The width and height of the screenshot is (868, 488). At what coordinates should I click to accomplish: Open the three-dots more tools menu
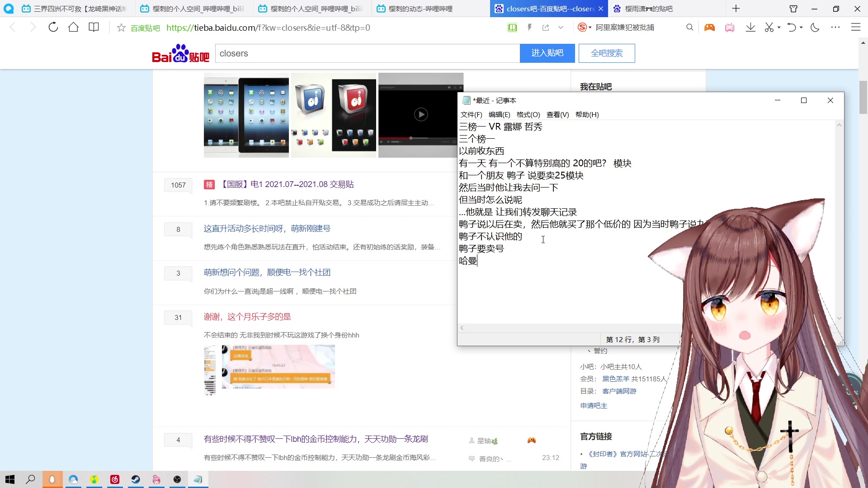click(835, 28)
